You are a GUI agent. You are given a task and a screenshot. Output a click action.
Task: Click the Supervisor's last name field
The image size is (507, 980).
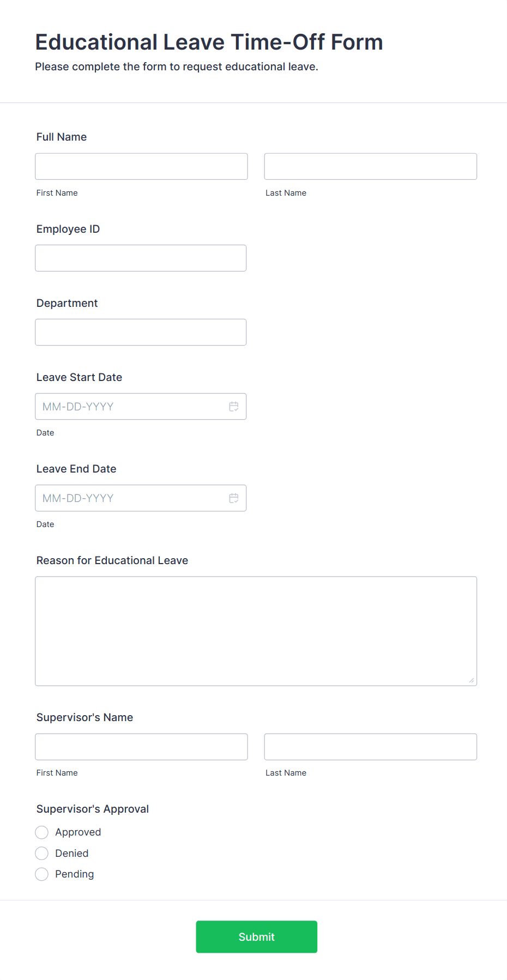(x=370, y=747)
